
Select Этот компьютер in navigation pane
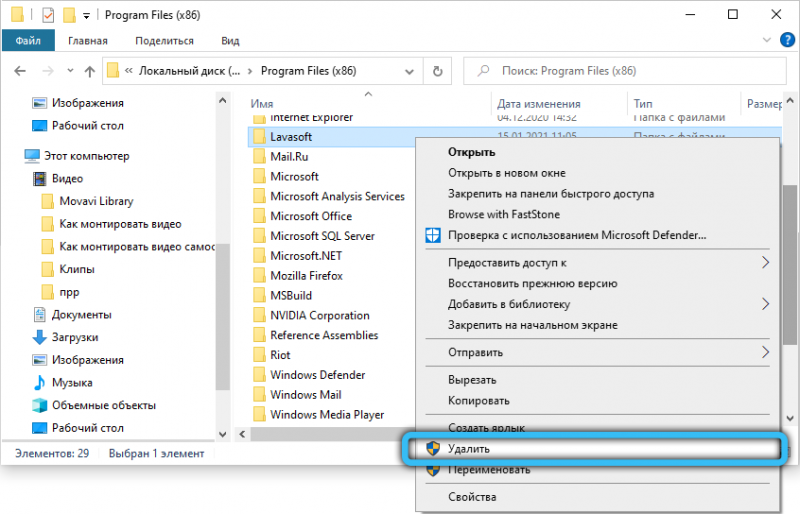click(x=86, y=156)
